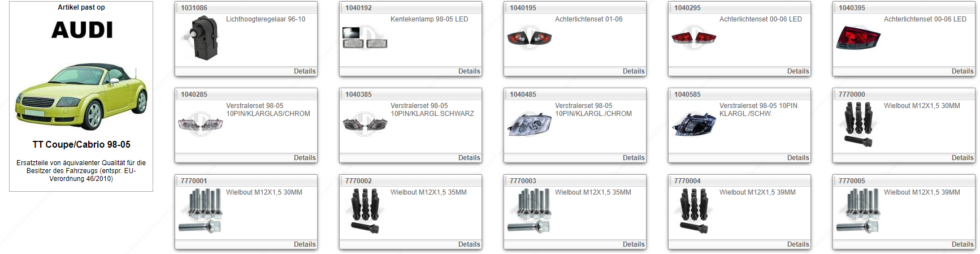The height and width of the screenshot is (254, 980).
Task: Open Details for Verstralerset KLARGL.SCHWARZ 1040385
Action: 469,158
